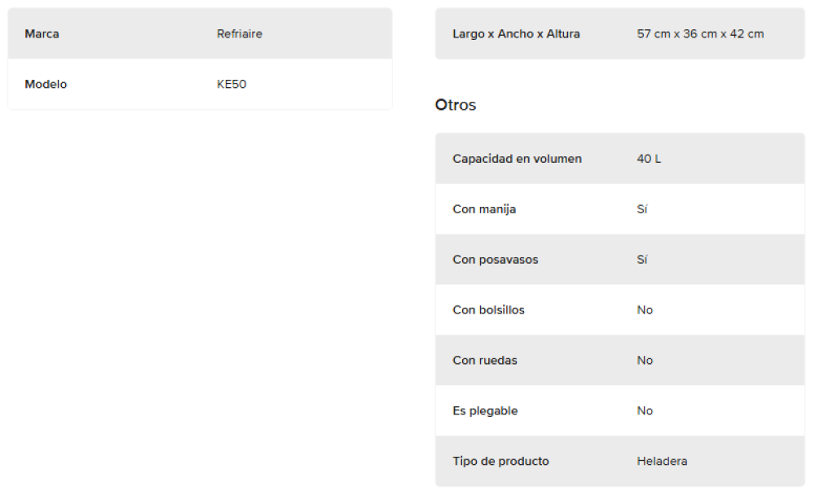Select the Refriaire brand value
The image size is (815, 504).
tap(240, 34)
